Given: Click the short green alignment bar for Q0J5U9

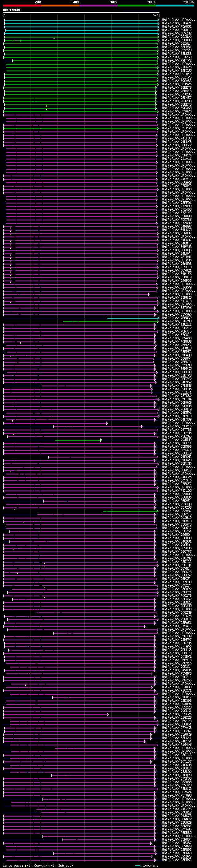Looking at the screenshot, I should pos(78,440).
